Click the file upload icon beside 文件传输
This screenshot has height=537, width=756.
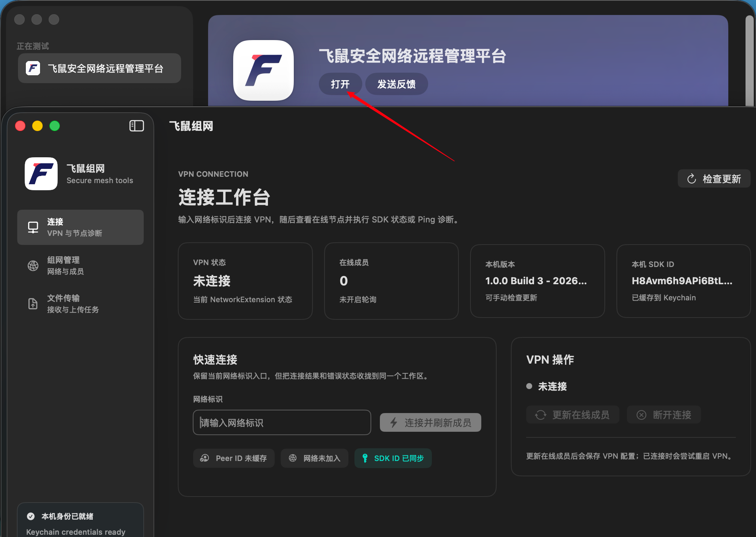[x=33, y=304]
